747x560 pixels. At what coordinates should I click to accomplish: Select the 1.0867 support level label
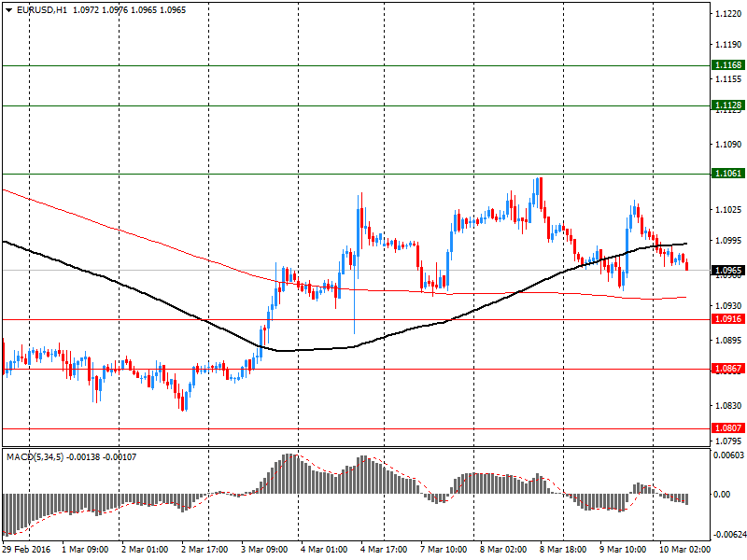click(728, 368)
